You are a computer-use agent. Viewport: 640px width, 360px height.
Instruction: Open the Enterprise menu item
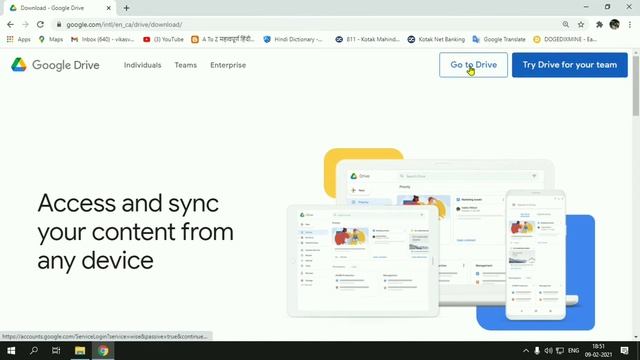(x=228, y=65)
